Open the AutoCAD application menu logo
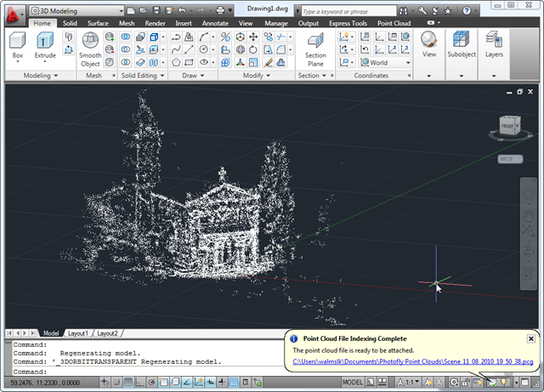 coord(13,12)
